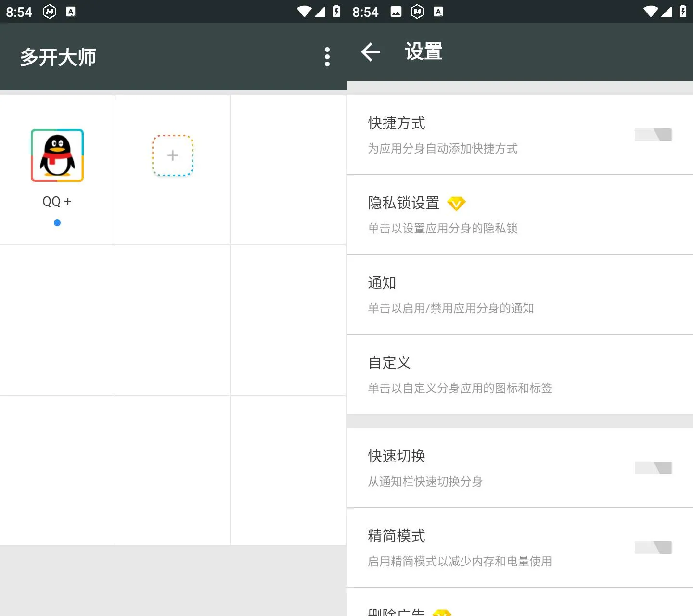Open the three-dot overflow menu
Screen dimensions: 693x616
(327, 57)
